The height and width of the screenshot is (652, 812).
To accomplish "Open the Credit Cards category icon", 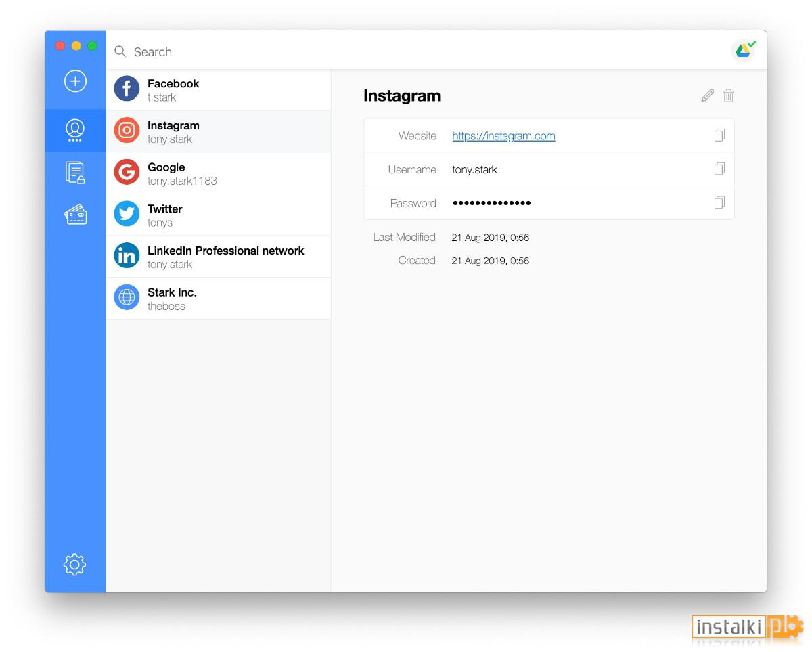I will tap(75, 215).
